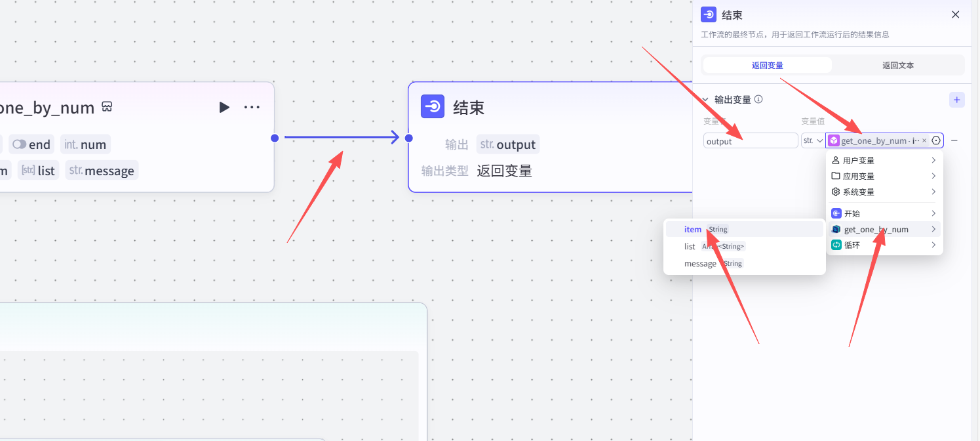Click the plugin store icon beside get_one_by_num title

click(107, 107)
